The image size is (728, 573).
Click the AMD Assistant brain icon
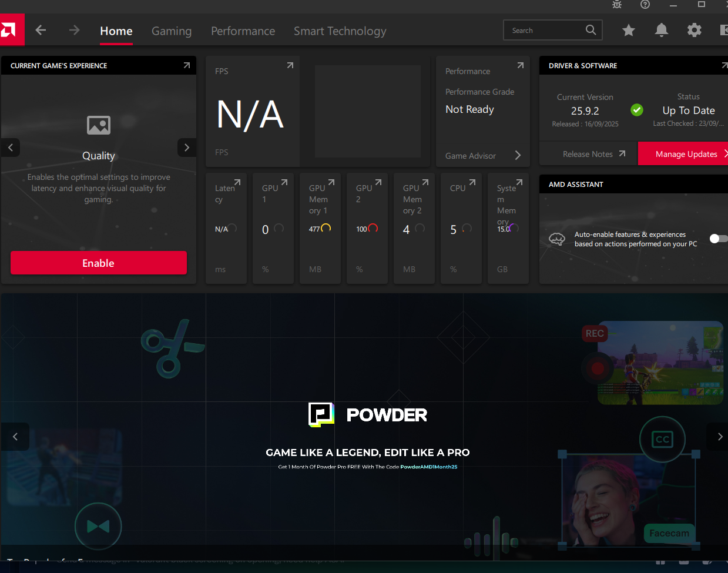(556, 239)
